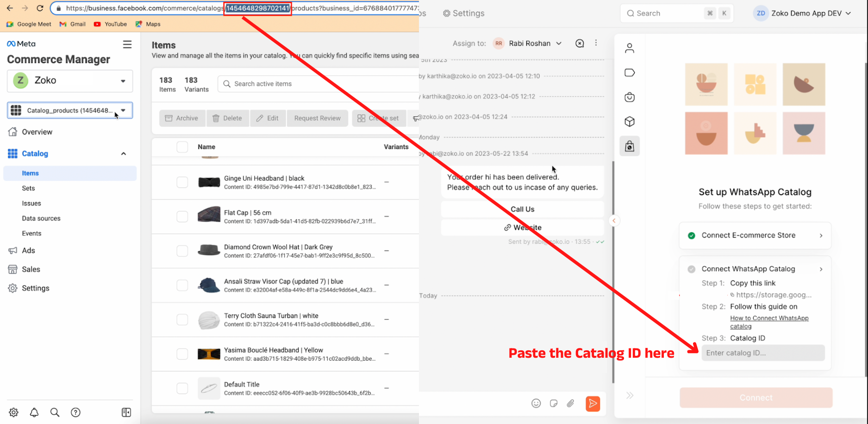Image resolution: width=868 pixels, height=424 pixels.
Task: Open the Google Meet bookmark
Action: point(29,24)
